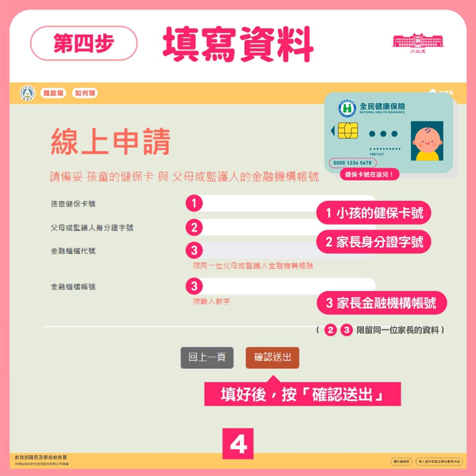Open the 隱私權聲明 footer link
Image resolution: width=476 pixels, height=476 pixels.
pyautogui.click(x=401, y=462)
